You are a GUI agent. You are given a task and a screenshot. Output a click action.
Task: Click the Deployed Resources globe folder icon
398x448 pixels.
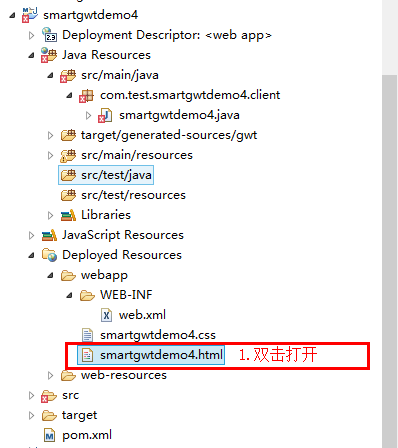(x=49, y=255)
